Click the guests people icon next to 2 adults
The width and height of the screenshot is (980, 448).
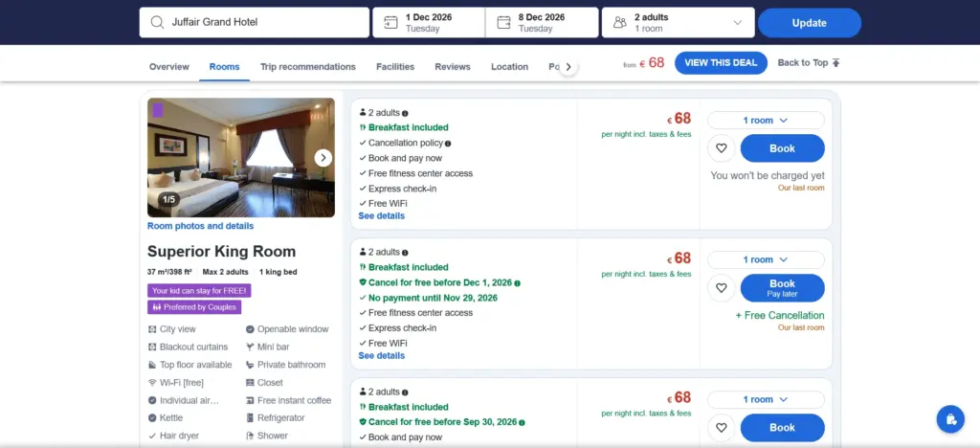click(619, 22)
